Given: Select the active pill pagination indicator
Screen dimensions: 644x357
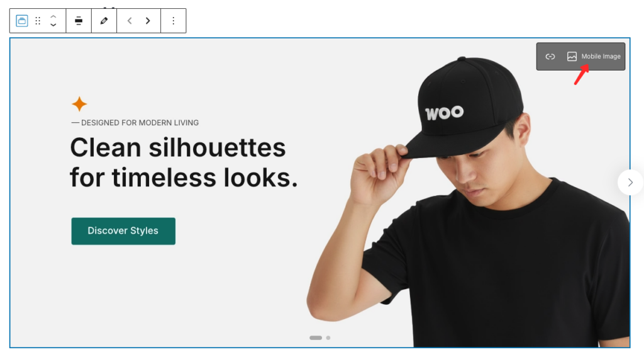Looking at the screenshot, I should [316, 337].
